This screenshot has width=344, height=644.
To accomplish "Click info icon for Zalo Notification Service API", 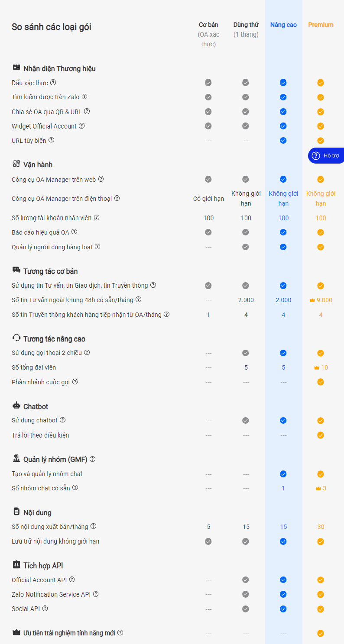I will 96,594.
